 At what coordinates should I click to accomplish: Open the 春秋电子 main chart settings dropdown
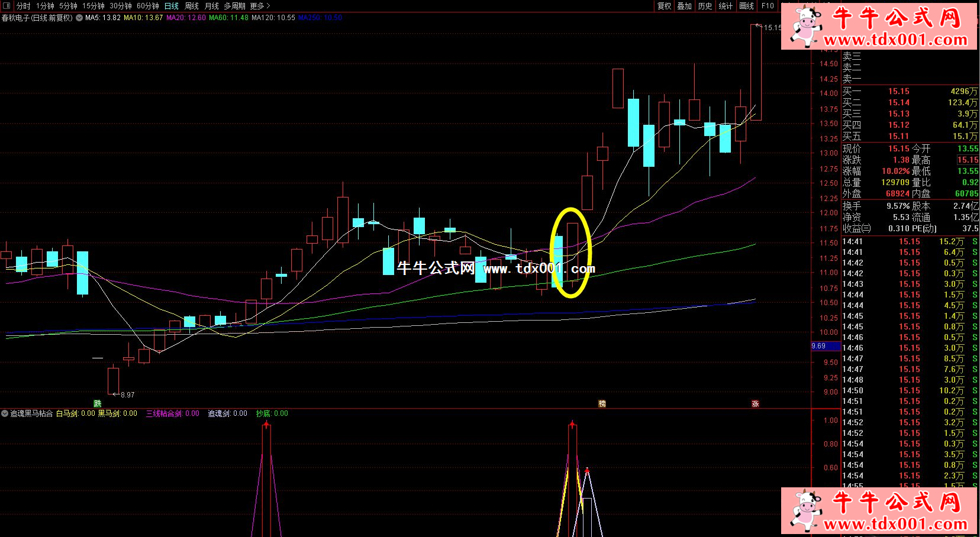[x=79, y=18]
